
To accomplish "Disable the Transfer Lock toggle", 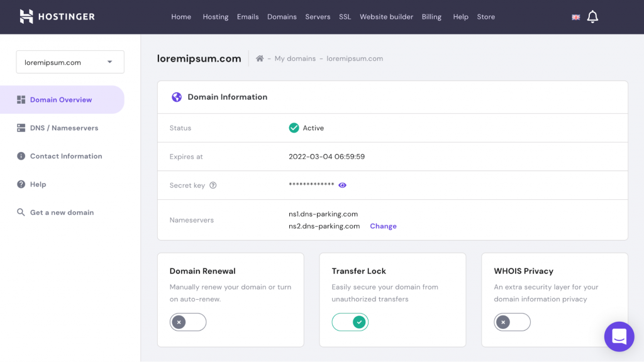I will tap(350, 322).
